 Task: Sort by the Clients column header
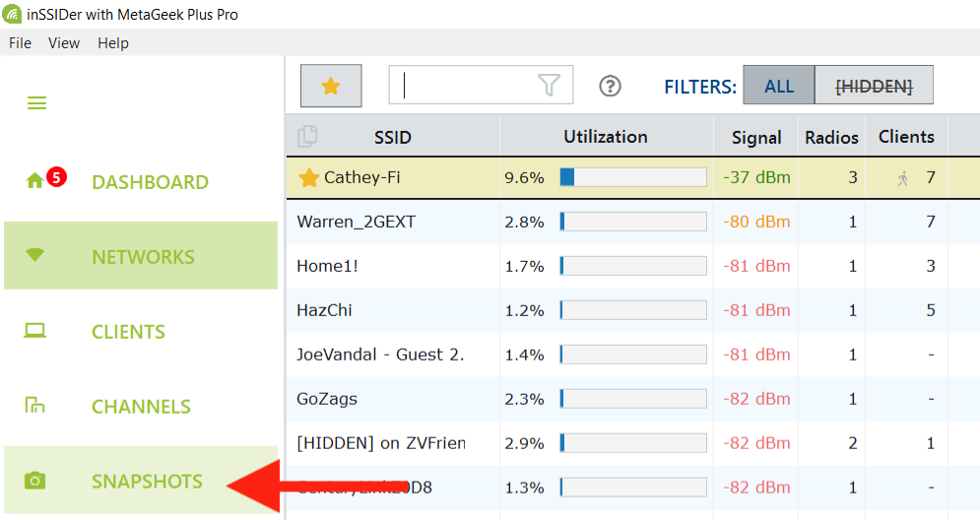pos(906,137)
